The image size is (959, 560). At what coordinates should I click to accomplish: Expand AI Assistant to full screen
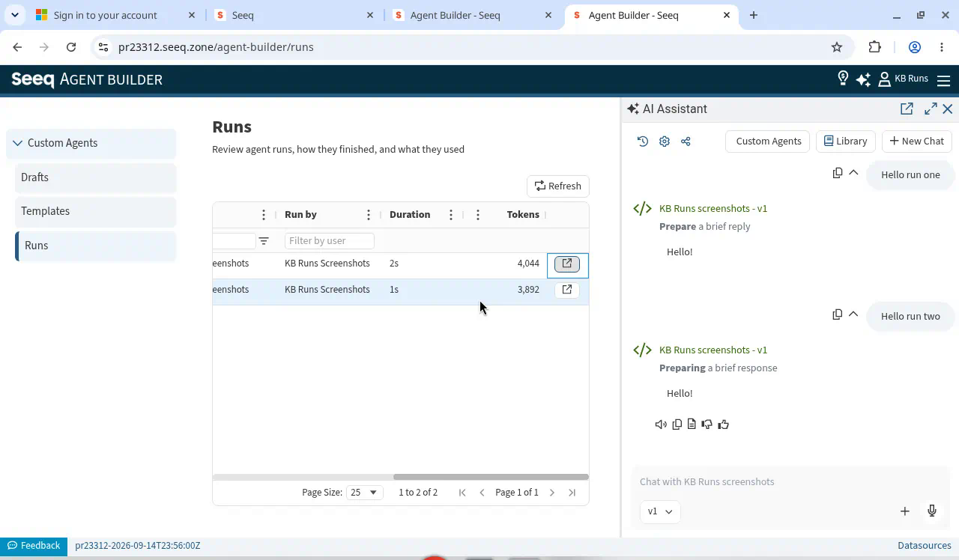click(931, 109)
